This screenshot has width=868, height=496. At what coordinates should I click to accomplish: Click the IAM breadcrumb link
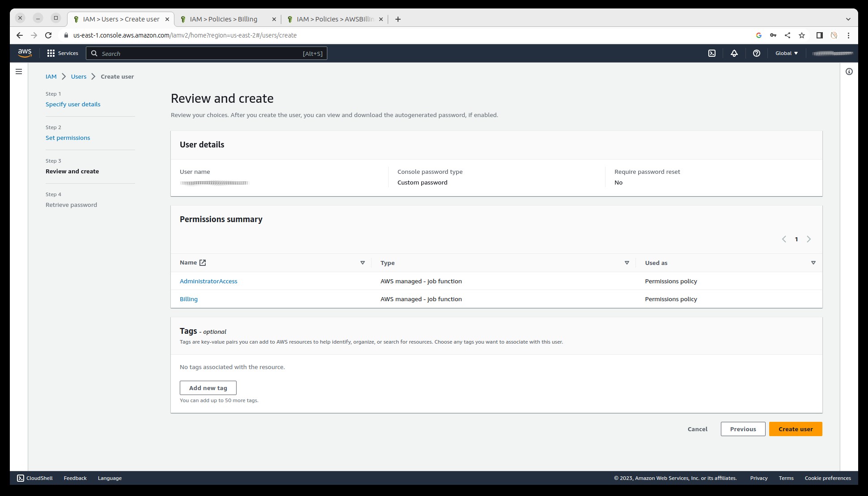tap(51, 76)
